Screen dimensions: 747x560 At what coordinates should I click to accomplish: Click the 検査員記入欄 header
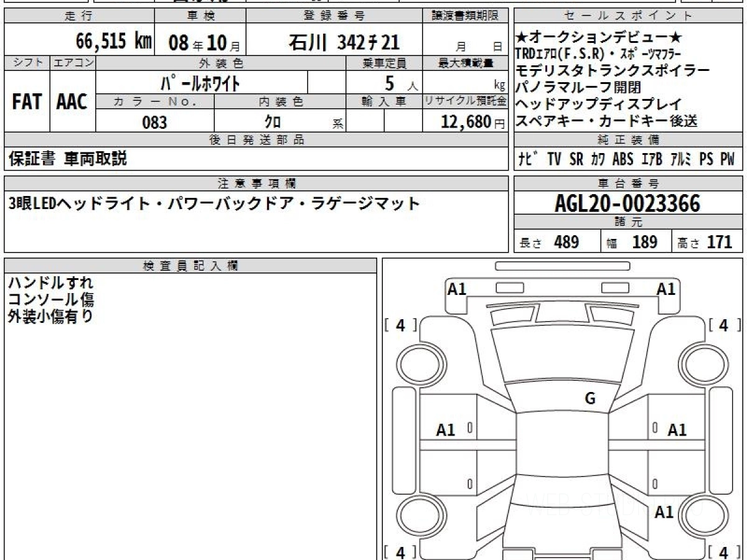pyautogui.click(x=190, y=266)
